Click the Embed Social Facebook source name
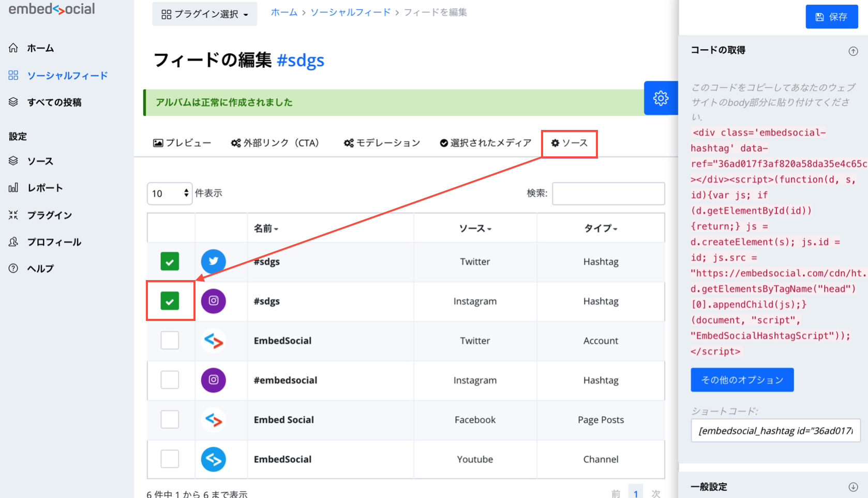The image size is (868, 498). [x=284, y=419]
